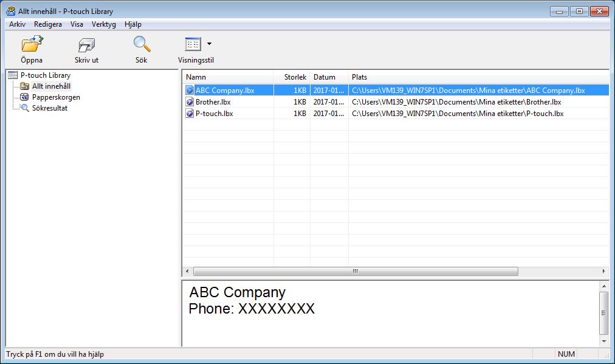This screenshot has width=615, height=364.
Task: Select ABC Company.lbx file row
Action: click(396, 90)
